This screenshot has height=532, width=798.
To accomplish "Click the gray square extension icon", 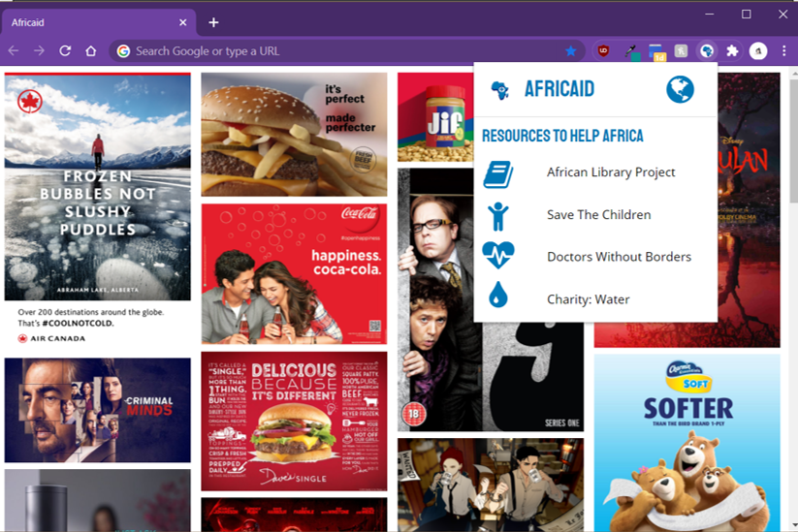I will click(681, 50).
